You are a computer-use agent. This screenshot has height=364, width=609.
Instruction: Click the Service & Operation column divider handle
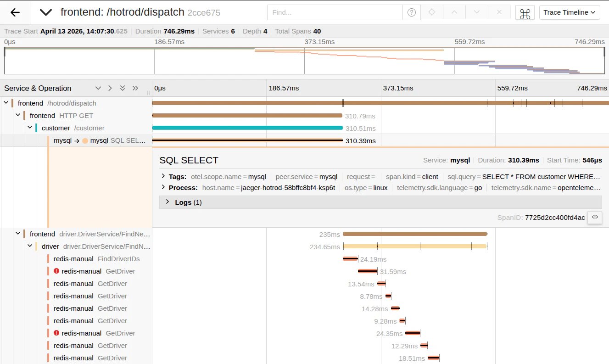pyautogui.click(x=148, y=92)
